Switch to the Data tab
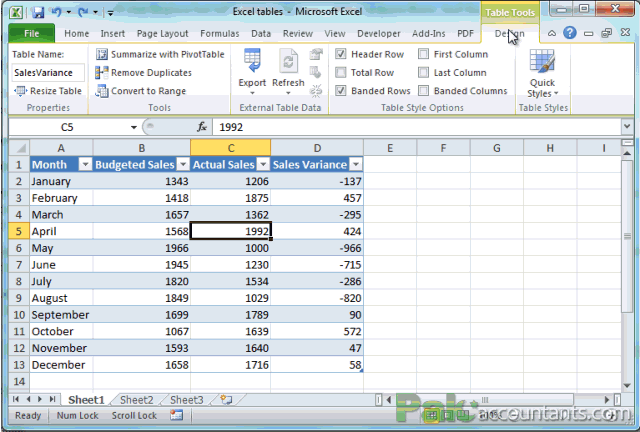The width and height of the screenshot is (640, 432). [x=261, y=33]
